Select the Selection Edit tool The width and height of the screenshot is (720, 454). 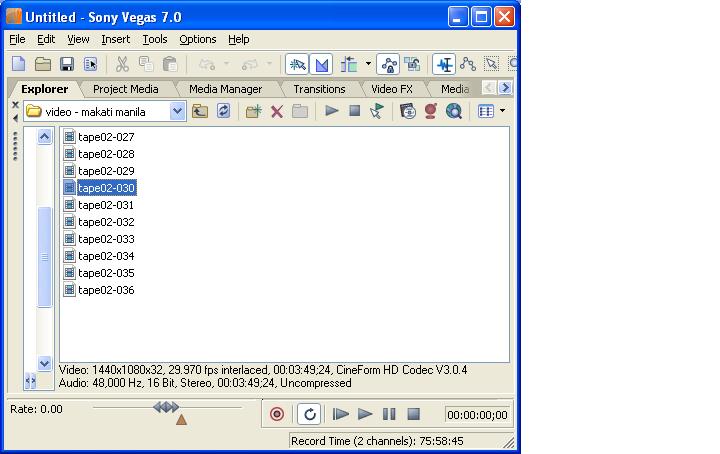(x=492, y=64)
